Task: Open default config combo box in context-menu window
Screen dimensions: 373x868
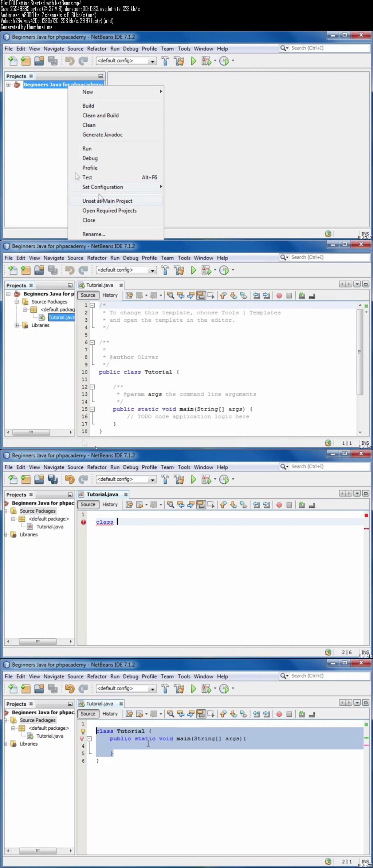Action: point(126,61)
